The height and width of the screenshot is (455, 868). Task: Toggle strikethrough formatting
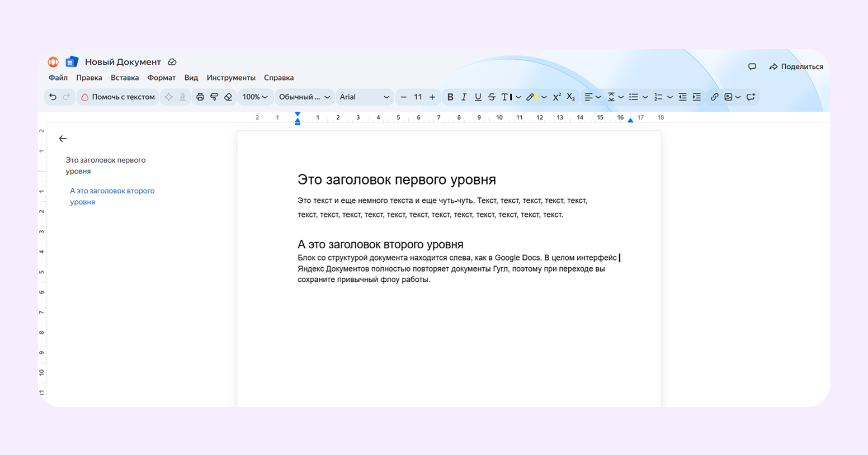(491, 97)
